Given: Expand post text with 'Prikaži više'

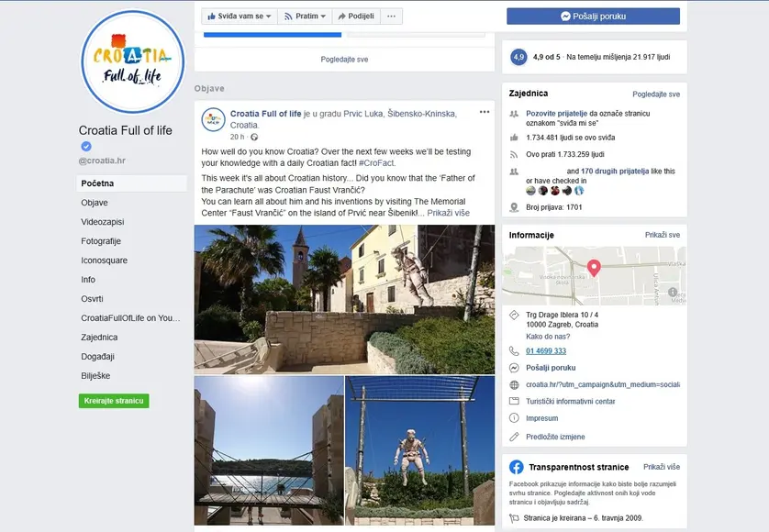Looking at the screenshot, I should point(448,213).
